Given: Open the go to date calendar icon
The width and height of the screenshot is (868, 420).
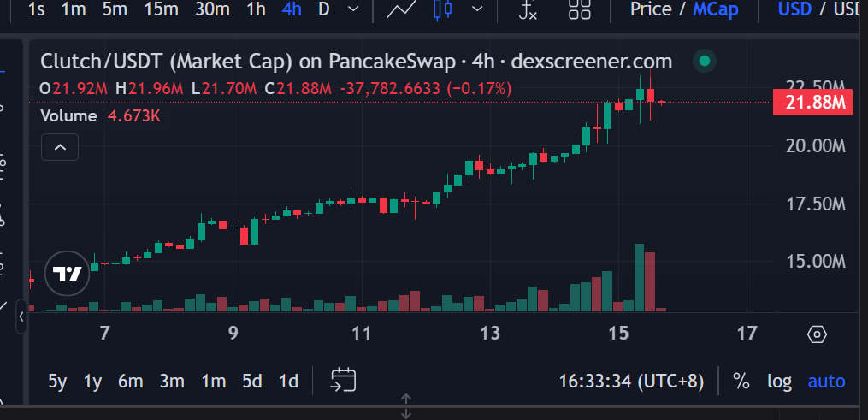Looking at the screenshot, I should pos(343,381).
